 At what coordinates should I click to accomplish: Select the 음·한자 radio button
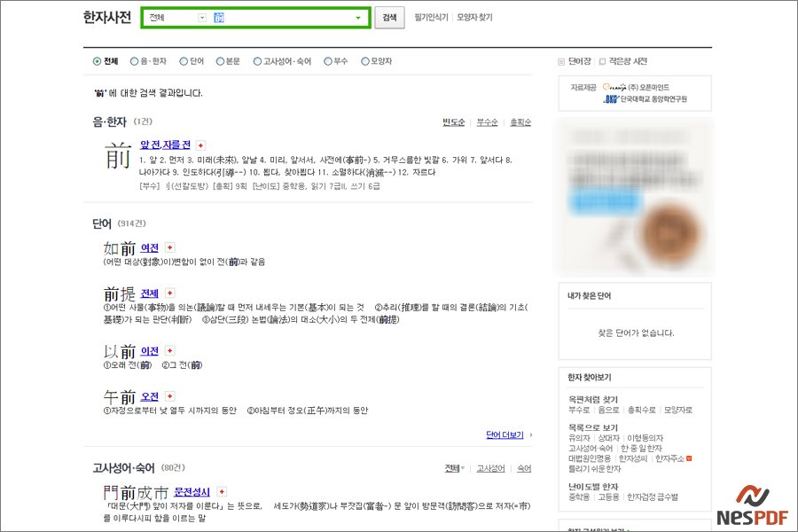click(134, 61)
